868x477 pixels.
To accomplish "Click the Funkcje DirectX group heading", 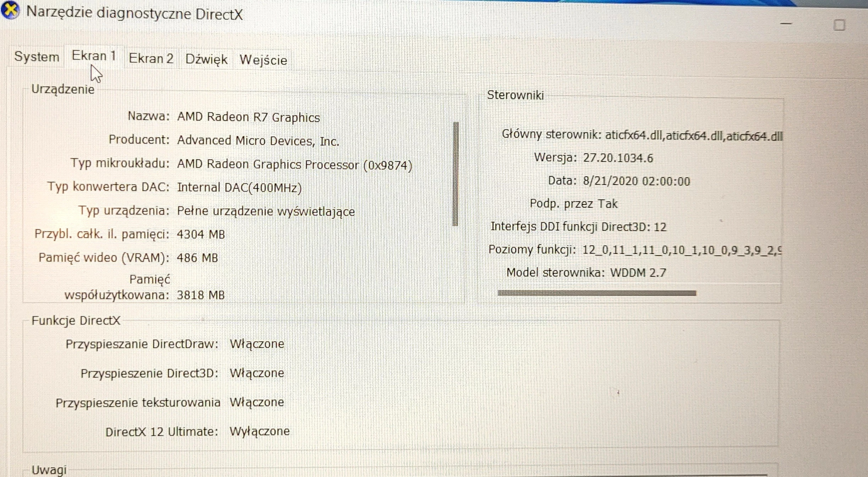I will pos(76,321).
